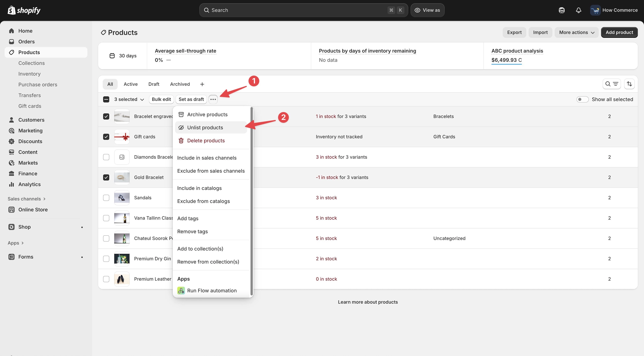Viewport: 644px width, 356px height.
Task: Click the Add product button
Action: tap(619, 32)
